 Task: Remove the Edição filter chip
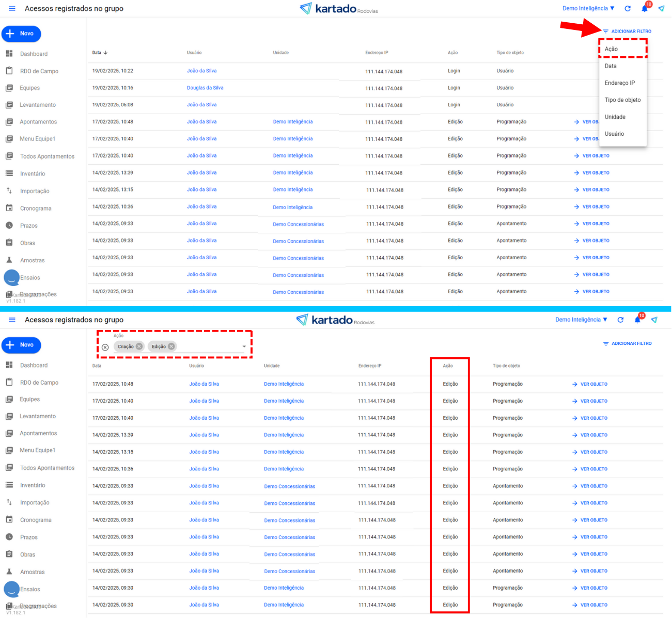[171, 346]
